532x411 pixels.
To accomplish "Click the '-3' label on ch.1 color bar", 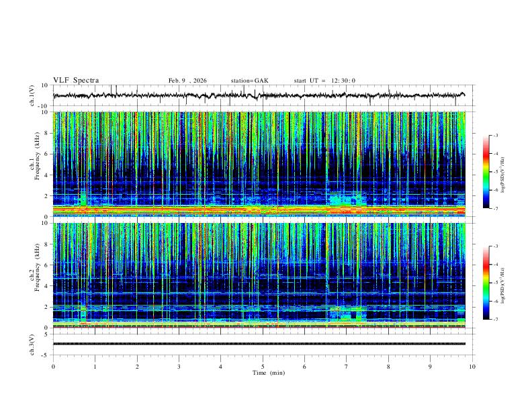I will click(496, 135).
